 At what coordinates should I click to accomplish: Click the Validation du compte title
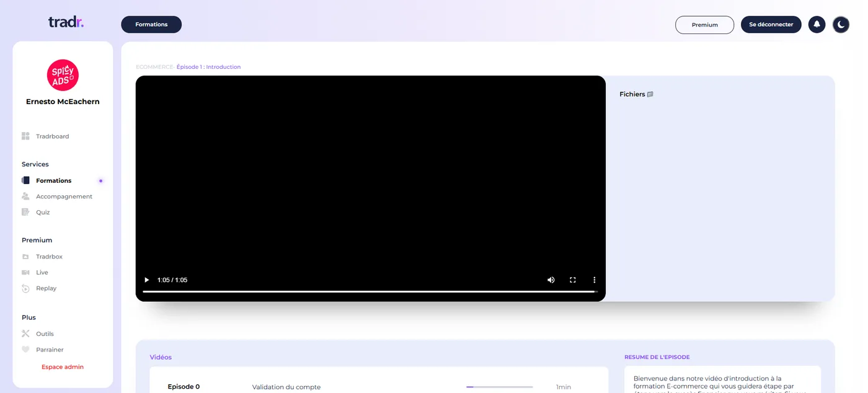[x=286, y=387]
